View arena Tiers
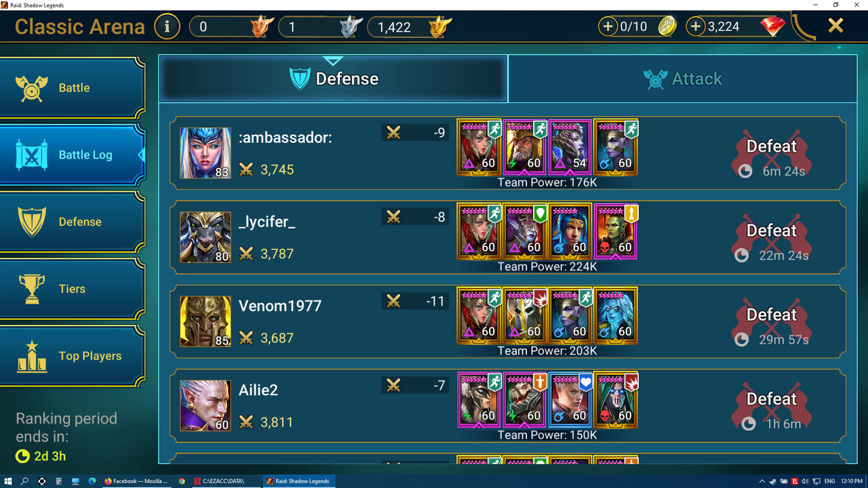The height and width of the screenshot is (488, 868). [x=72, y=289]
